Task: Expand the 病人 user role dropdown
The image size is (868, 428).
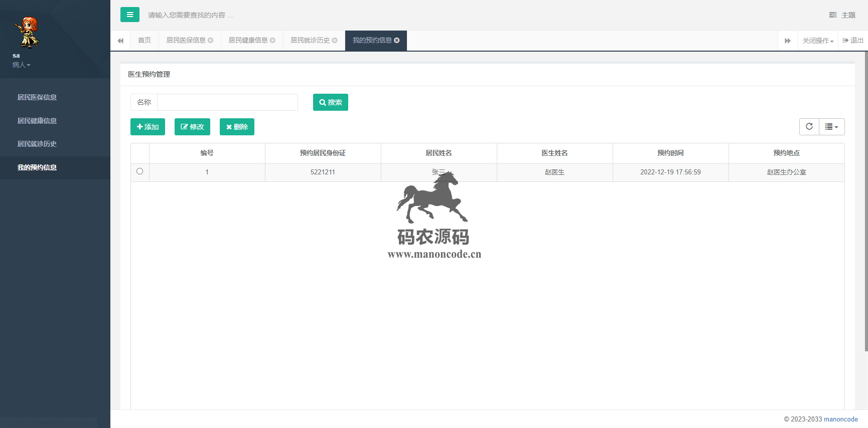Action: [21, 65]
